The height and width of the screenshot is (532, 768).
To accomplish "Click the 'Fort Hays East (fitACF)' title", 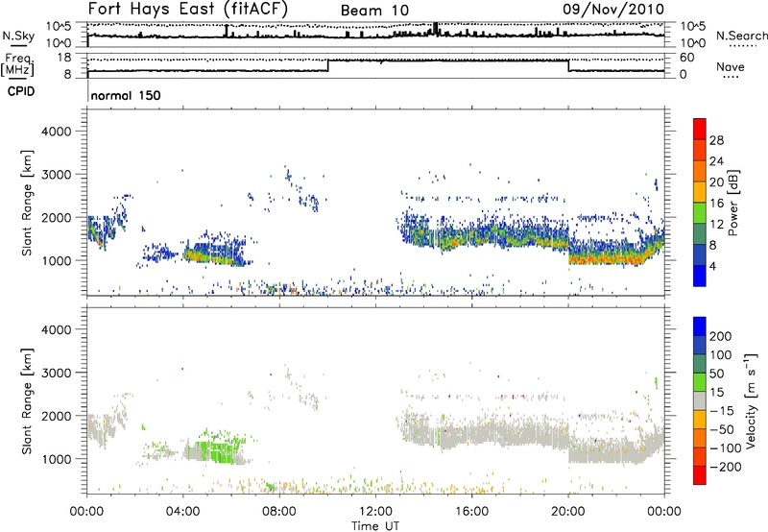I will 187,9.
